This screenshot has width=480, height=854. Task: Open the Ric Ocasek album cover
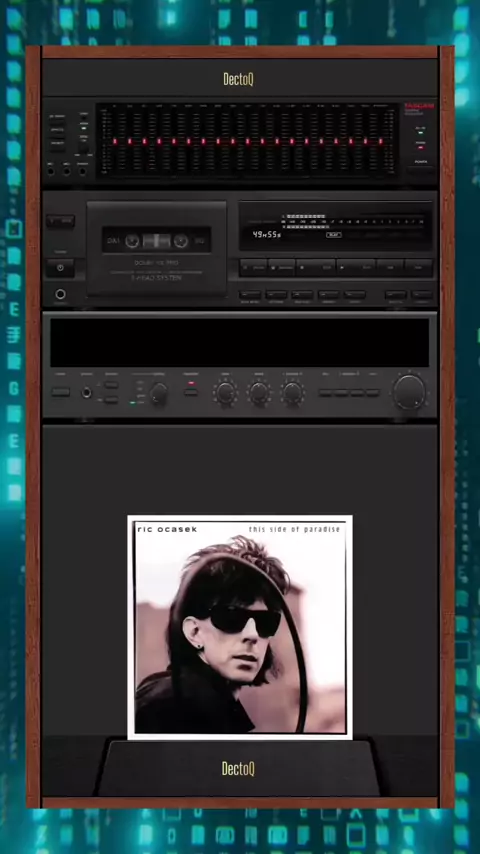[x=240, y=627]
